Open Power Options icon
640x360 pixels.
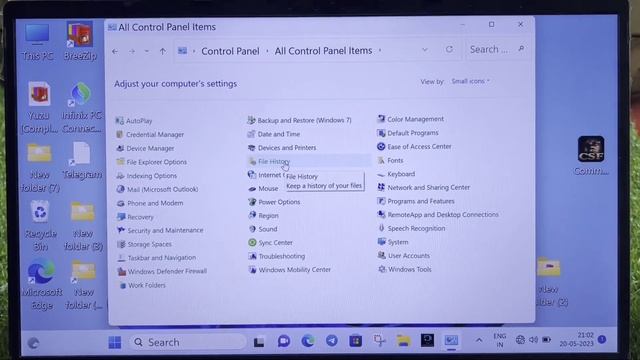[x=252, y=202]
